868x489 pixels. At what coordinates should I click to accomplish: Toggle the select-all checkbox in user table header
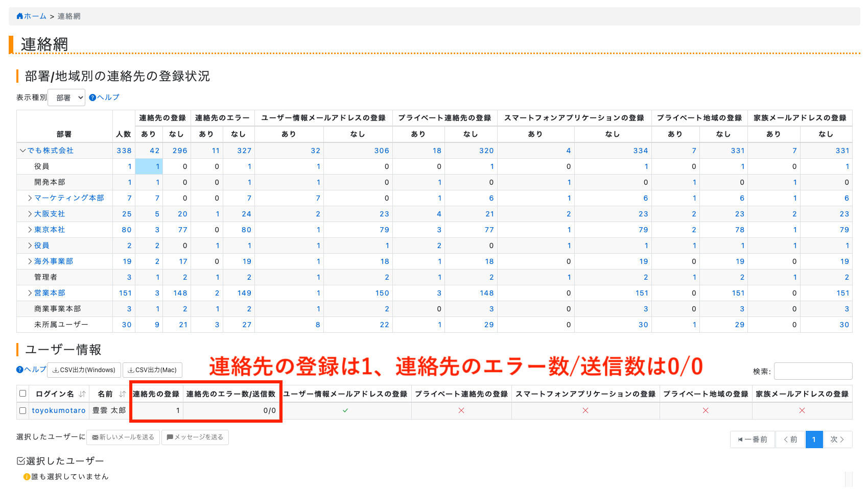click(x=22, y=394)
